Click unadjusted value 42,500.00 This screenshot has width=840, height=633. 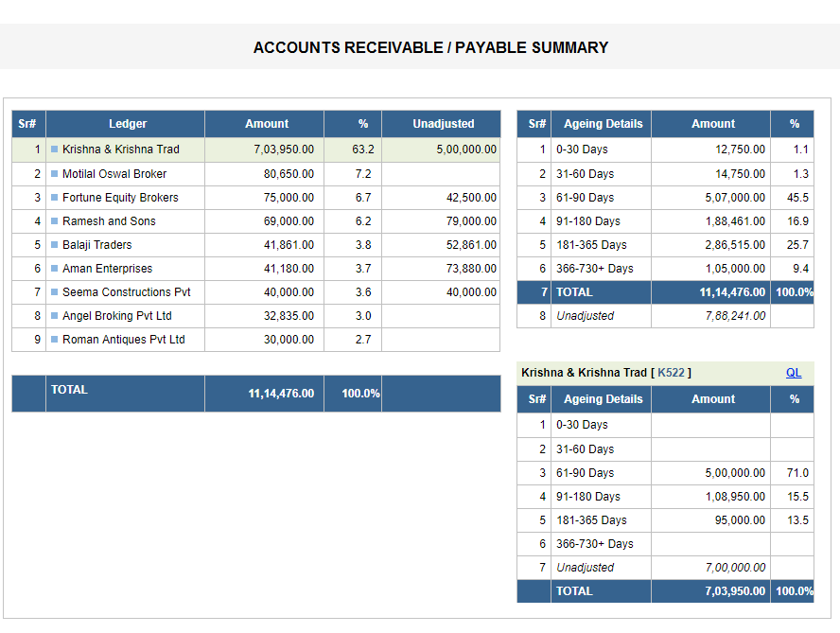pos(471,197)
